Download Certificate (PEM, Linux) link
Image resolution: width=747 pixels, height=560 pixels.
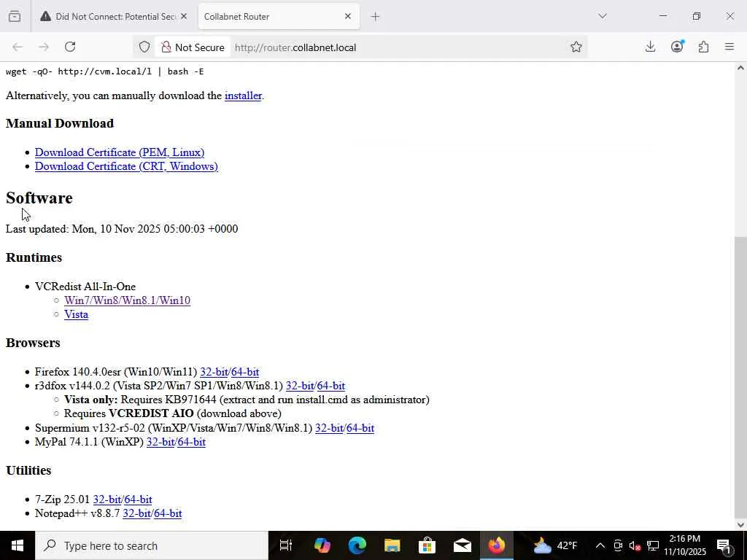coord(120,152)
